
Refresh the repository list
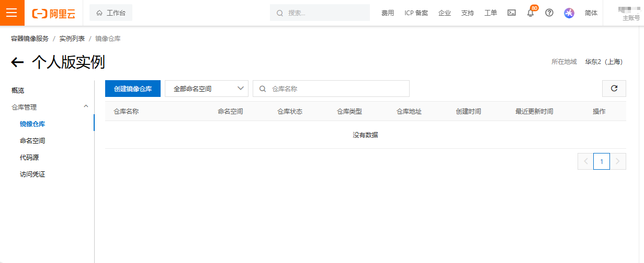[x=614, y=89]
